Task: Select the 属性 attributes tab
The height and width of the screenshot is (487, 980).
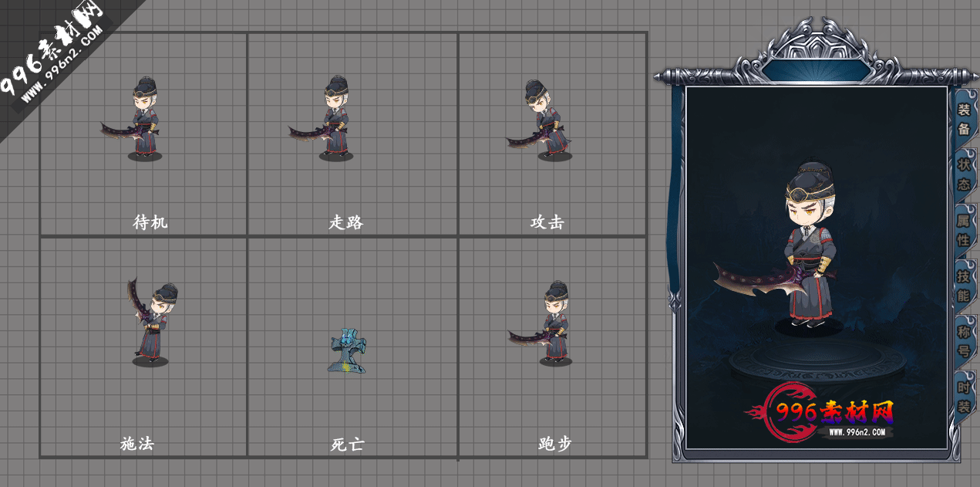Action: pyautogui.click(x=964, y=230)
